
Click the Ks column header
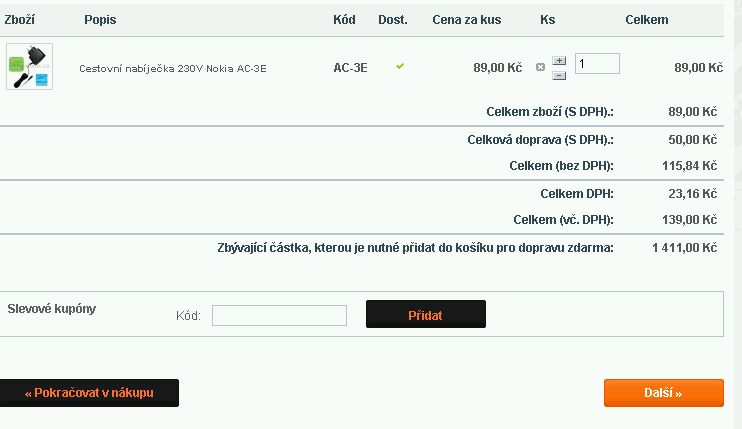click(548, 20)
